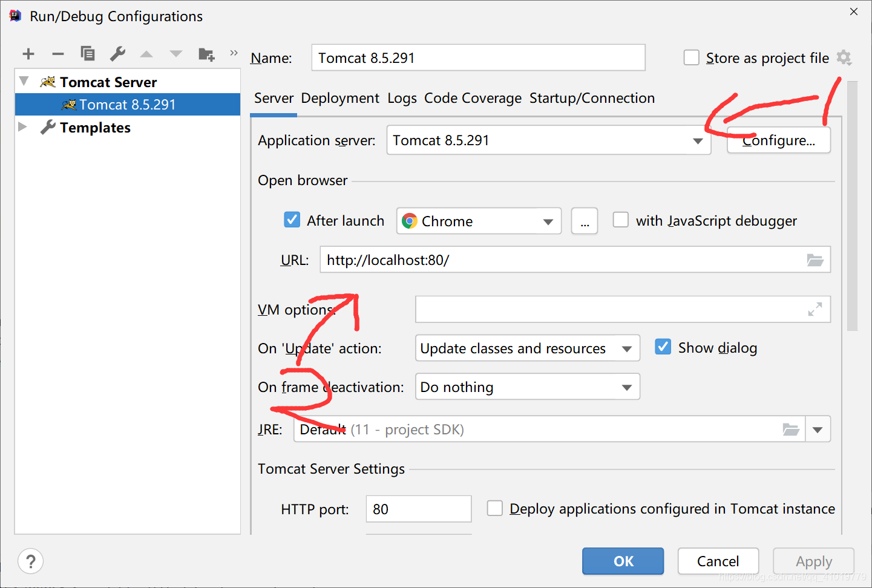Toggle Show dialog checkbox

[x=663, y=347]
